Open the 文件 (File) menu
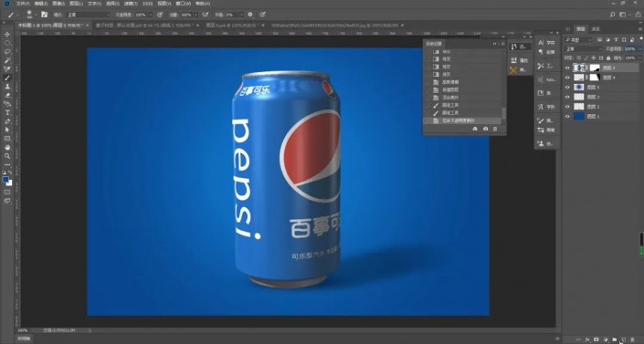Screen dimensions: 644x344 point(23,4)
